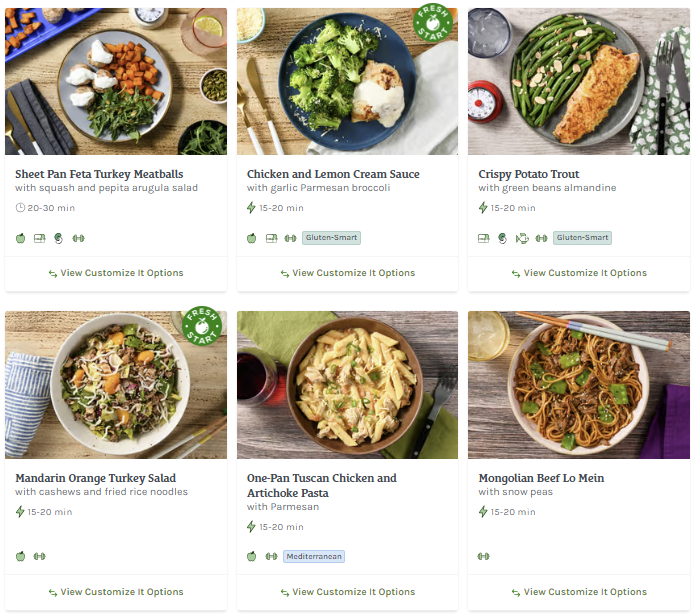Click dumbbell icon on Crispy Potato Trout card
This screenshot has height=614, width=697.
click(541, 238)
